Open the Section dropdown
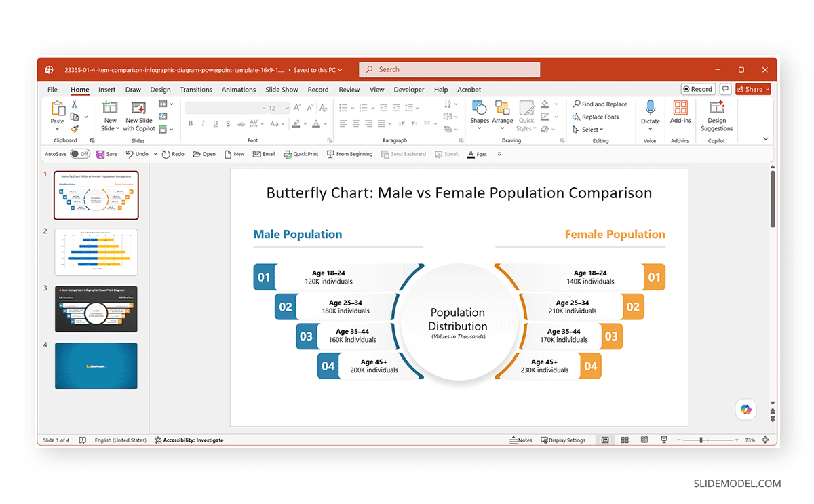The height and width of the screenshot is (504, 814). pos(166,129)
